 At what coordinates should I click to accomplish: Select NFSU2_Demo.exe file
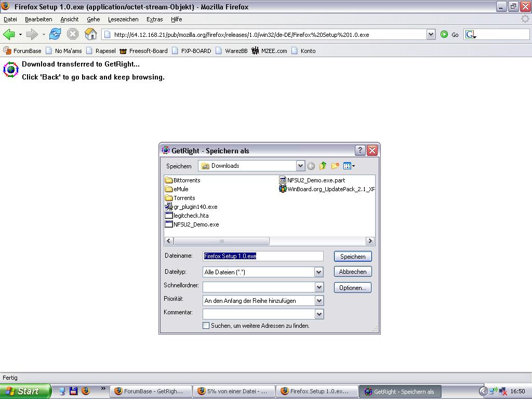tap(192, 224)
